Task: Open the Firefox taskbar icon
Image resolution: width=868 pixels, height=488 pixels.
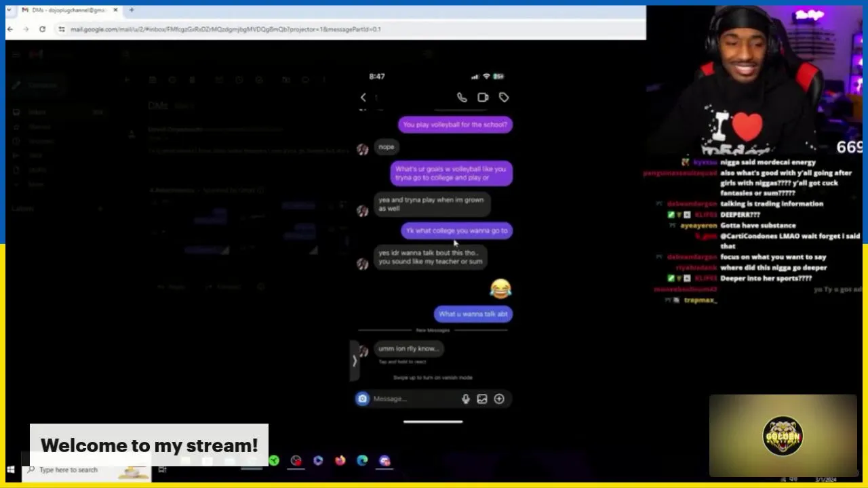Action: 340,461
